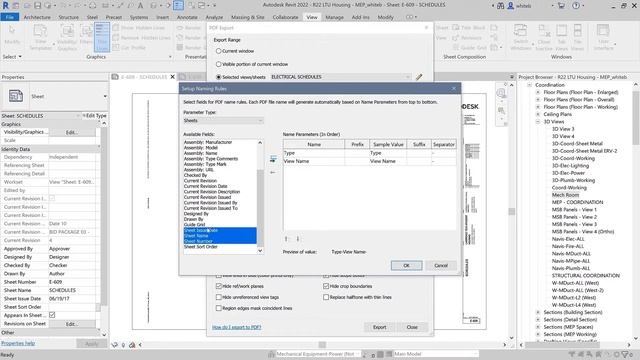Switch to the Annotate ribbon tab

(x=187, y=17)
